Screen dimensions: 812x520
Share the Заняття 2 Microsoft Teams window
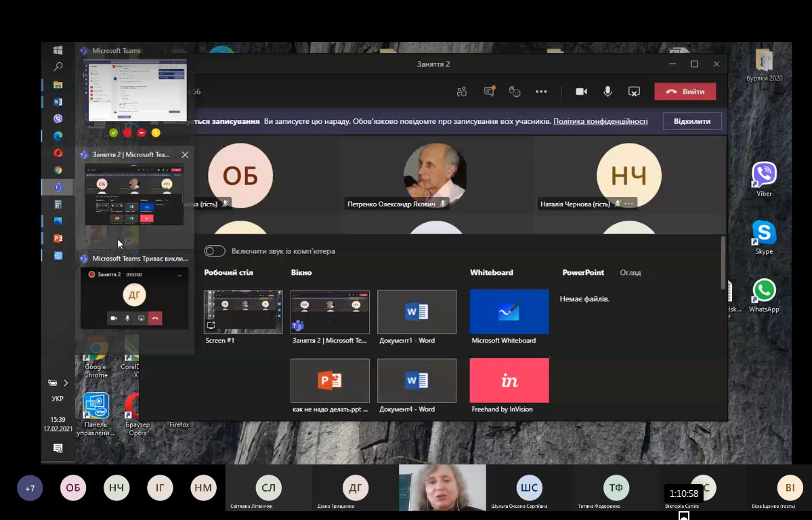tap(330, 311)
